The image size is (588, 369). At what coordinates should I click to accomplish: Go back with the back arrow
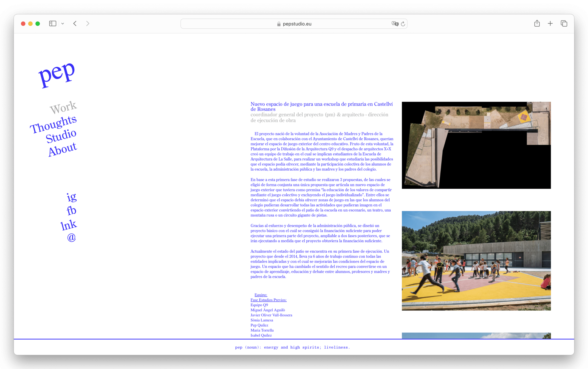[x=75, y=24]
